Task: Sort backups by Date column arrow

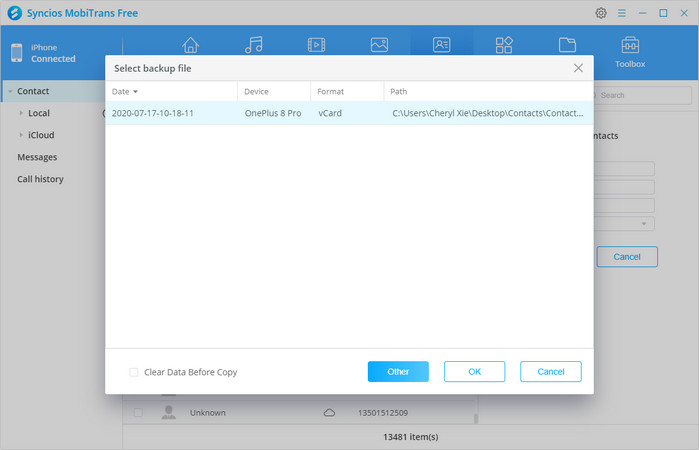Action: pyautogui.click(x=136, y=91)
